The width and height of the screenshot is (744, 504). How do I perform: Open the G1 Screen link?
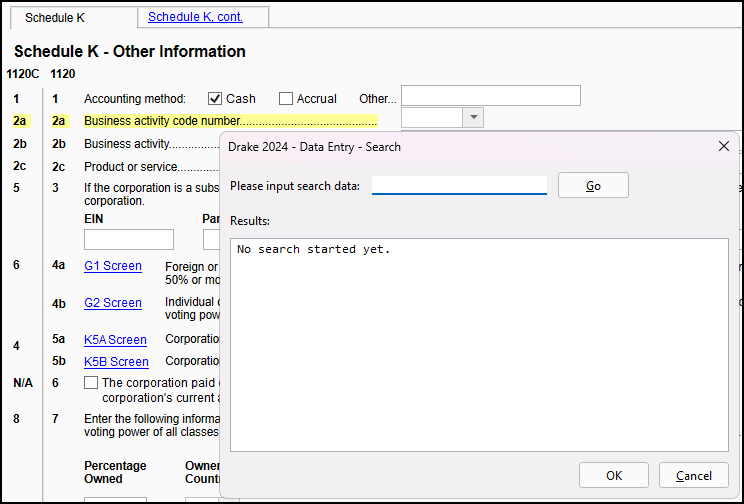pos(113,266)
